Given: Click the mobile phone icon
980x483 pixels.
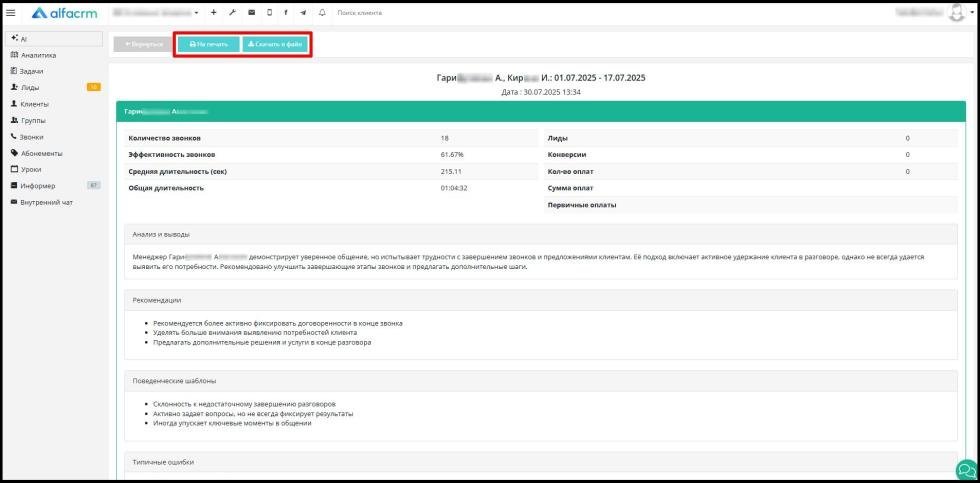Looking at the screenshot, I should (x=269, y=12).
